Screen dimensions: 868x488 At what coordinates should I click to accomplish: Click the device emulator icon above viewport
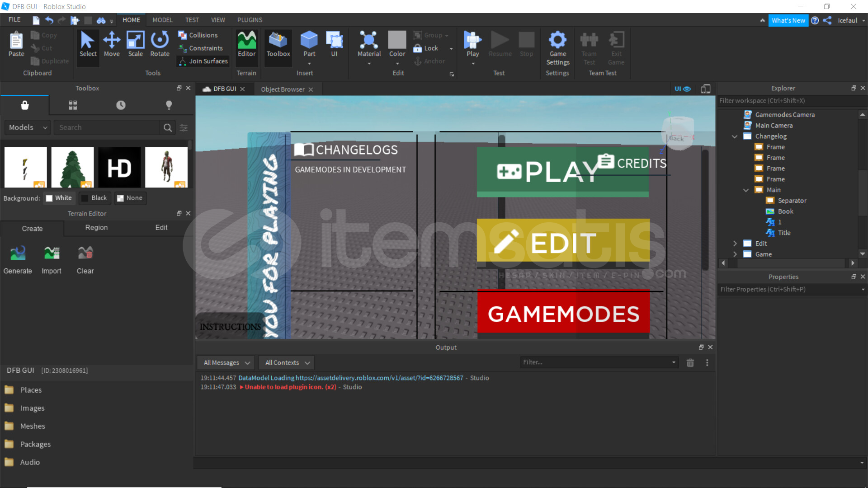click(x=706, y=89)
